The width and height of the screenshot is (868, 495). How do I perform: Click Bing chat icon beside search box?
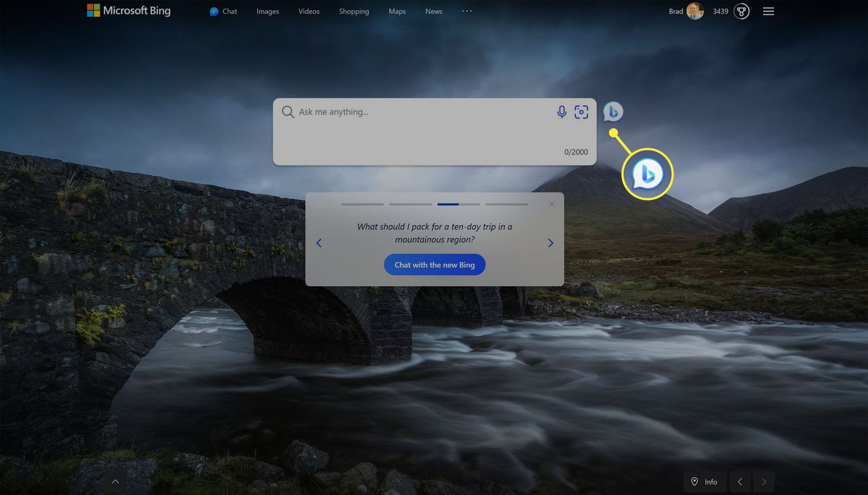point(613,112)
